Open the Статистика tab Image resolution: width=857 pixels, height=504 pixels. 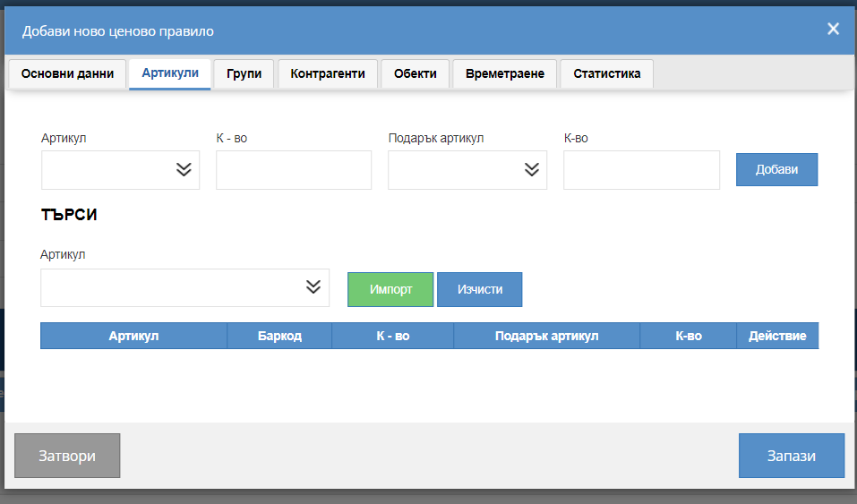click(x=606, y=73)
